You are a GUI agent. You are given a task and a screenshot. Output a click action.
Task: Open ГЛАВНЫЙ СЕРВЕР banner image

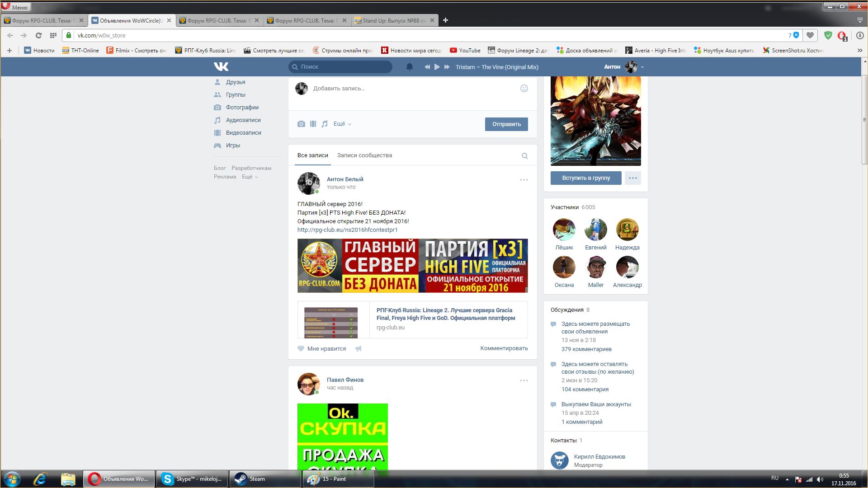[x=412, y=266]
